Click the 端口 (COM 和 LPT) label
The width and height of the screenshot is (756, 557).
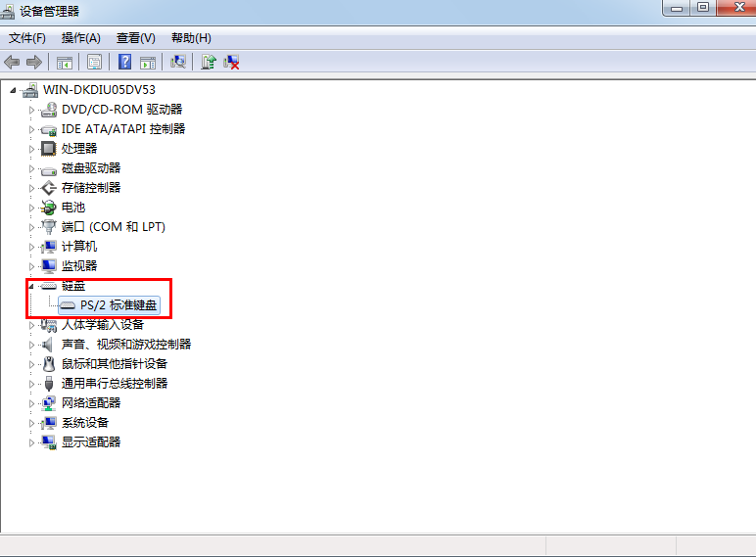coord(114,227)
